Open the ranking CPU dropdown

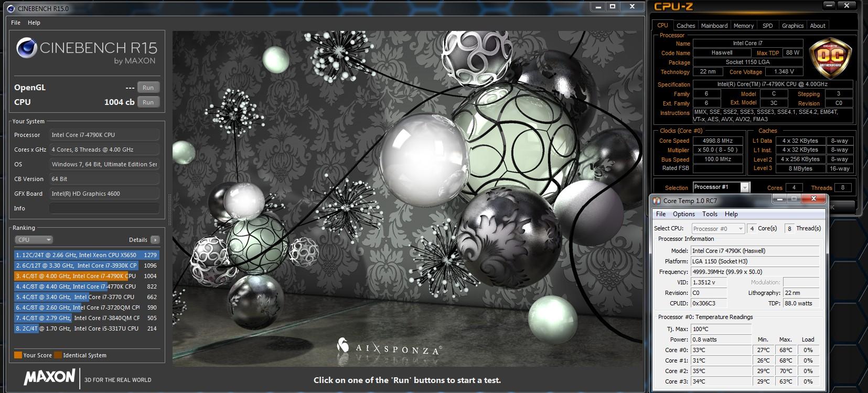pyautogui.click(x=34, y=240)
